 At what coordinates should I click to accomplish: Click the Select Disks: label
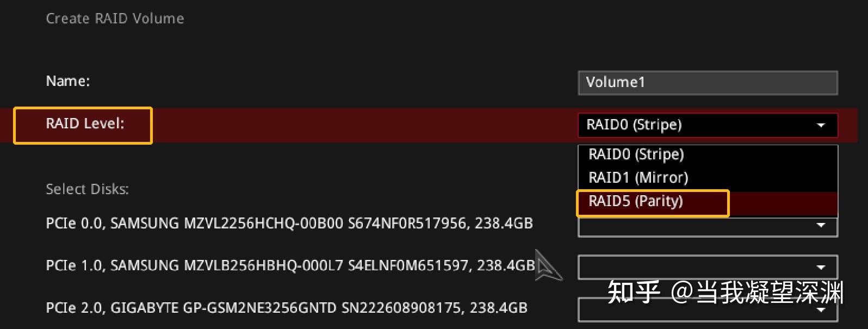(x=88, y=189)
